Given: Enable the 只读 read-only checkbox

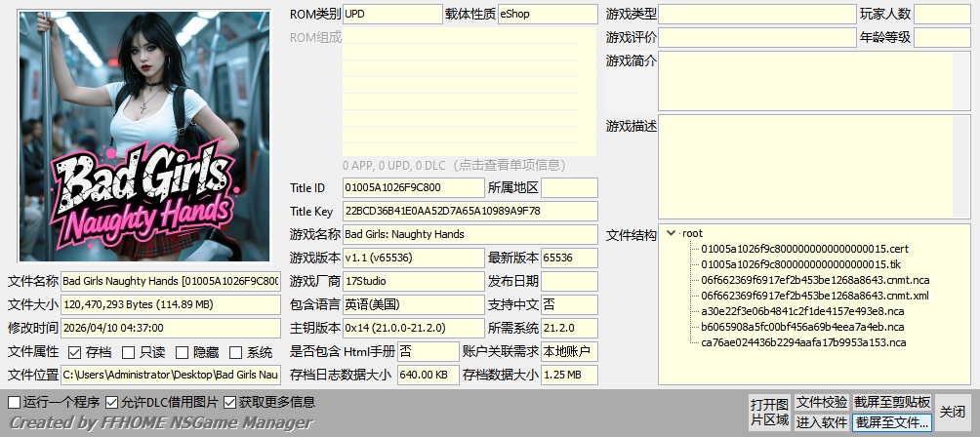Looking at the screenshot, I should tap(130, 352).
